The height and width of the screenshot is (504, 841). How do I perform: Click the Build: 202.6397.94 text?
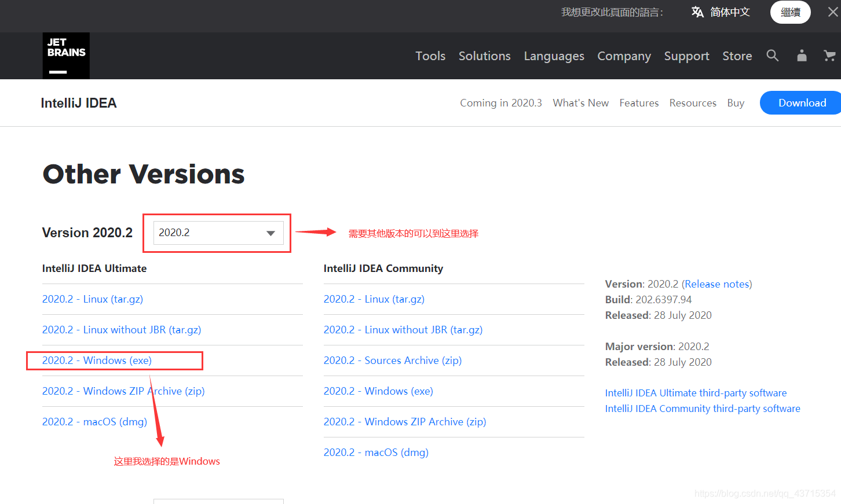point(648,300)
